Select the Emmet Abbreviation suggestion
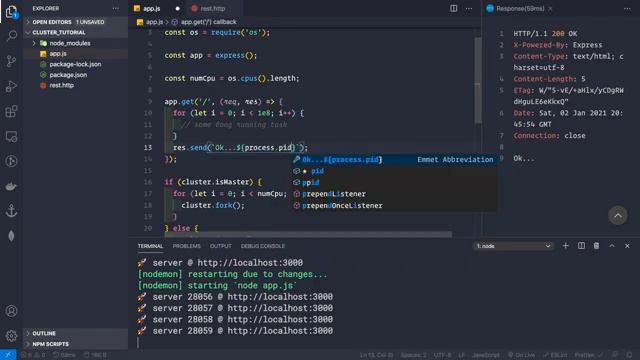This screenshot has width=640, height=360. point(394,160)
